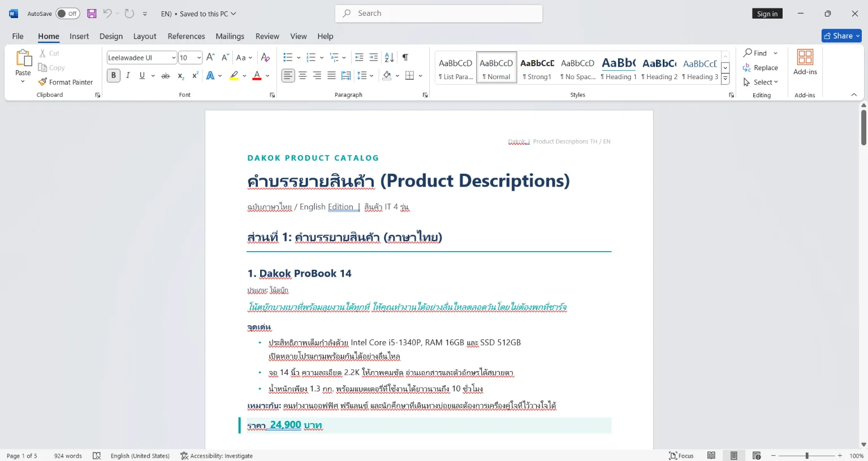Viewport: 868px width, 461px height.
Task: Open the References tab
Action: coord(186,36)
